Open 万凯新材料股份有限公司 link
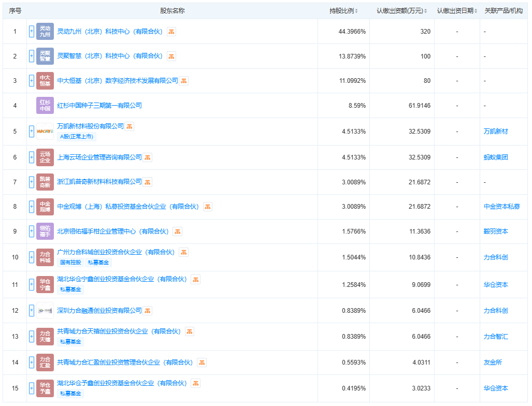Image resolution: width=532 pixels, height=406 pixels. 90,126
